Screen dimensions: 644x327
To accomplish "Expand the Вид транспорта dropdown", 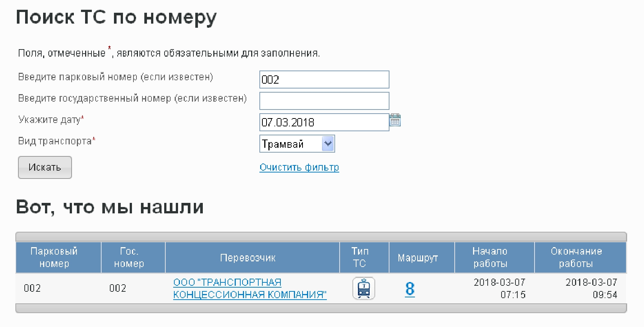I will pos(328,144).
